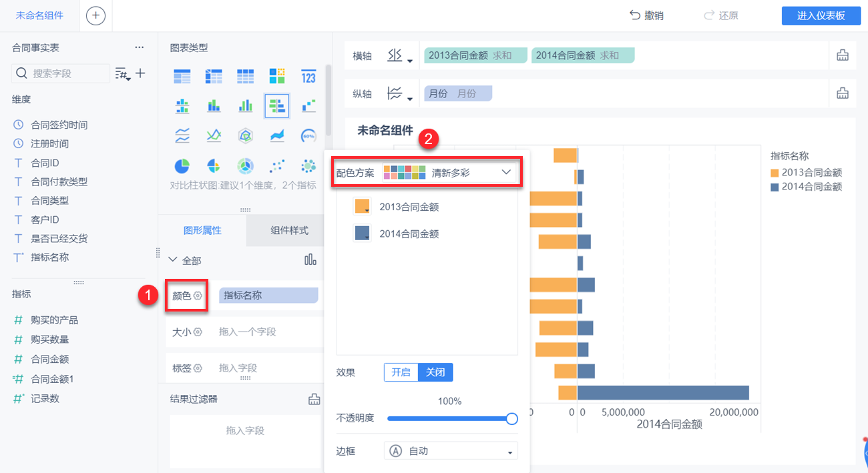Click the plus icon to add a field

point(140,73)
